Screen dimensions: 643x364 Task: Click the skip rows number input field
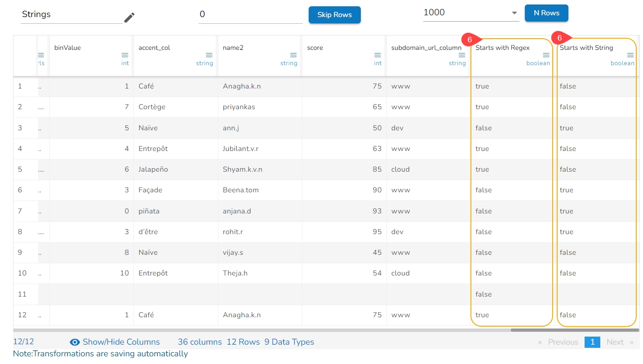tap(250, 14)
